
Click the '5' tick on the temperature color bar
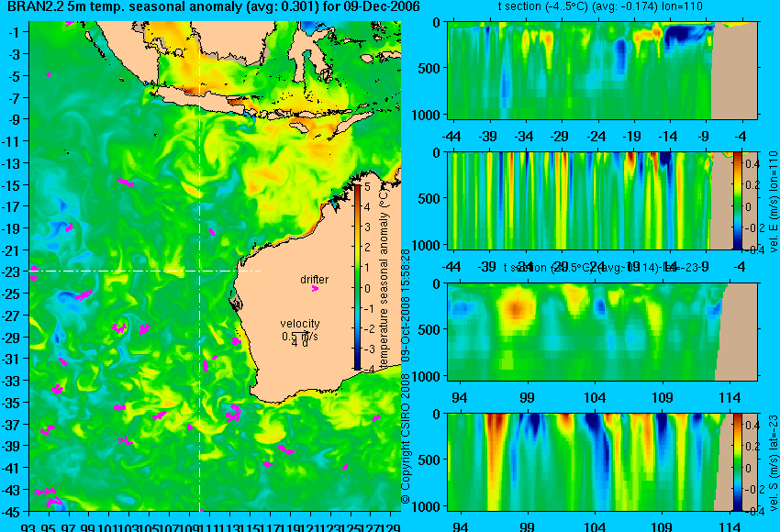[x=367, y=187]
